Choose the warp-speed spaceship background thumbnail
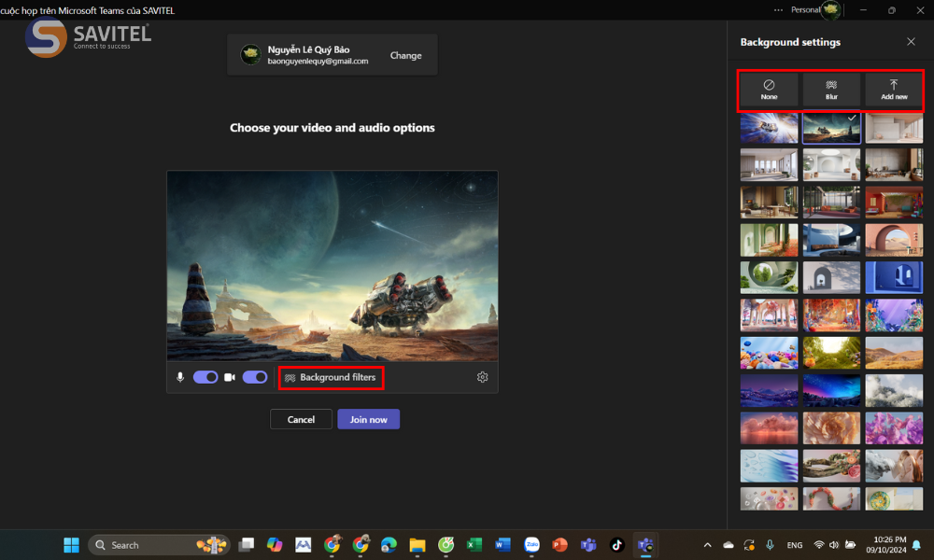The width and height of the screenshot is (934, 560). tap(769, 127)
